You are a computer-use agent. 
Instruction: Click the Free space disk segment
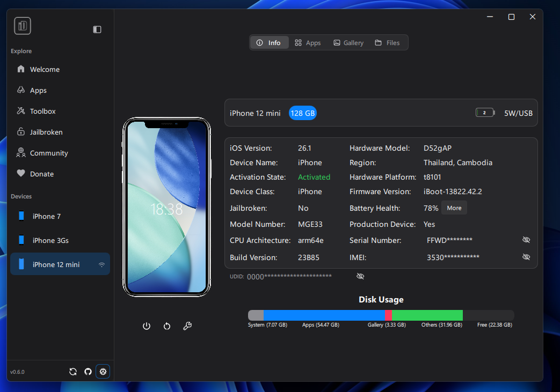click(489, 315)
